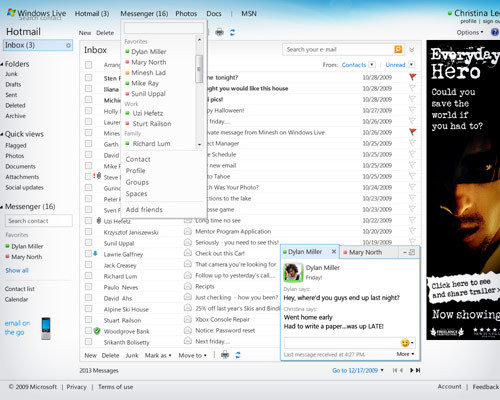This screenshot has height=400, width=500.
Task: Click the orange email search button
Action: 398,49
